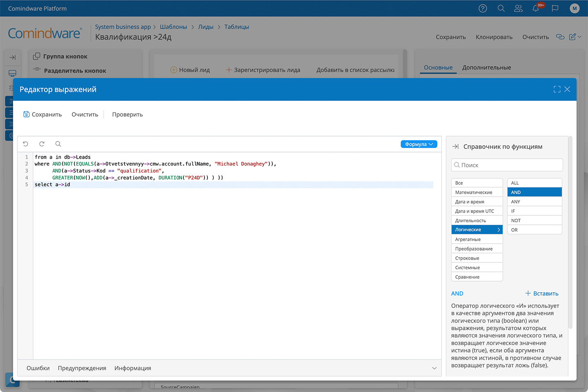Select the OR function
Screen dimensions: 588x392
(535, 230)
